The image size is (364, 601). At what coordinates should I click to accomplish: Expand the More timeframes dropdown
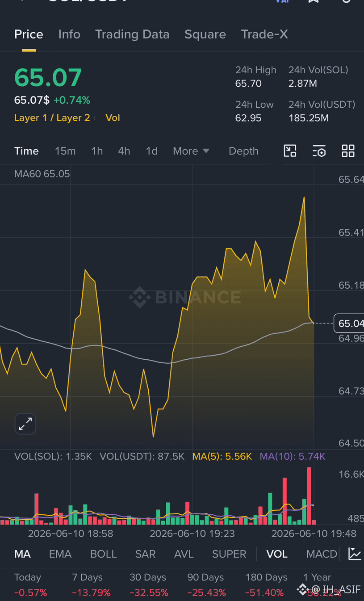(191, 151)
